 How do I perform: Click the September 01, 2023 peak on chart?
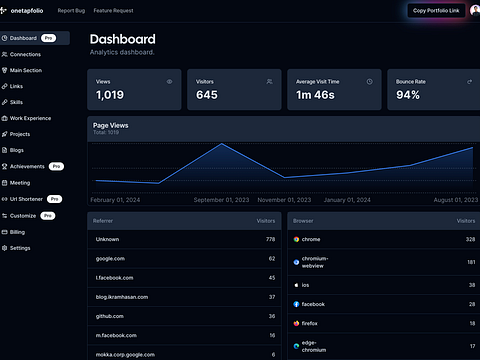coord(222,144)
